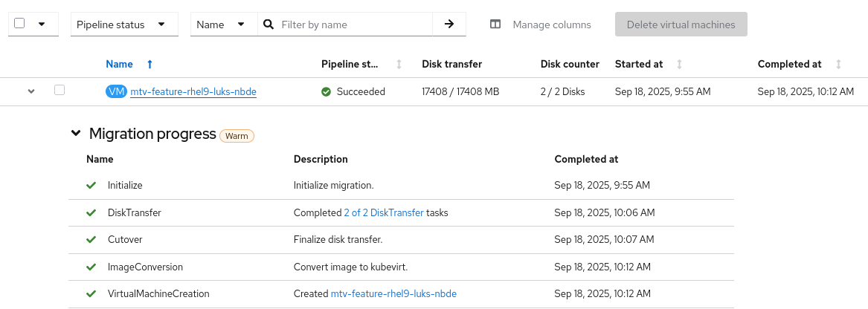Collapse the VM row details chevron
The image size is (868, 309).
point(31,91)
